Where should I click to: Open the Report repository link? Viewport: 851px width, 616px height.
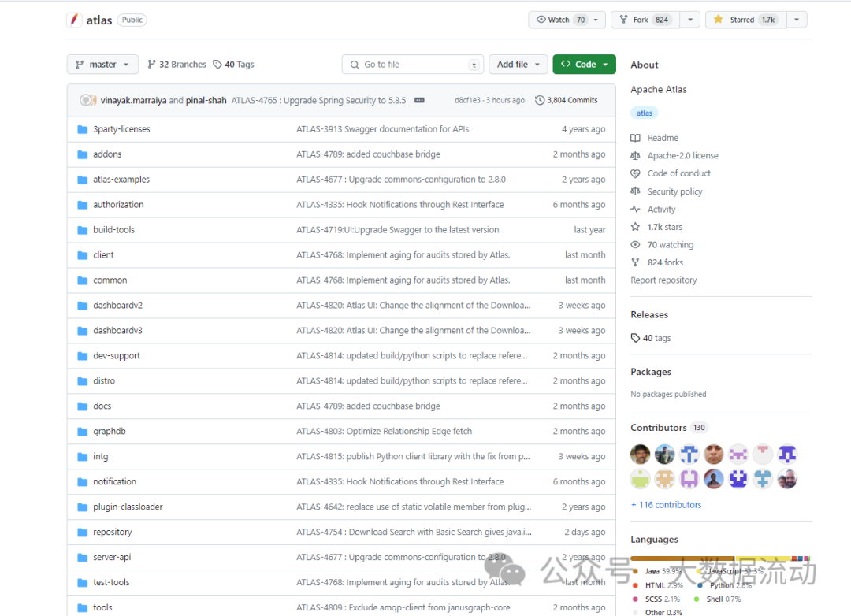tap(663, 280)
